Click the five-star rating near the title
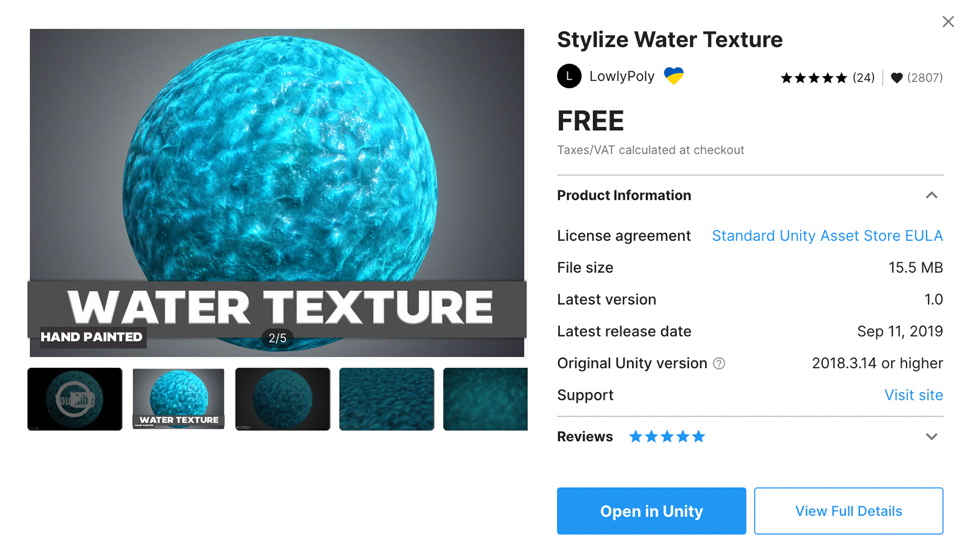Viewport: 969px width, 560px height. click(814, 78)
